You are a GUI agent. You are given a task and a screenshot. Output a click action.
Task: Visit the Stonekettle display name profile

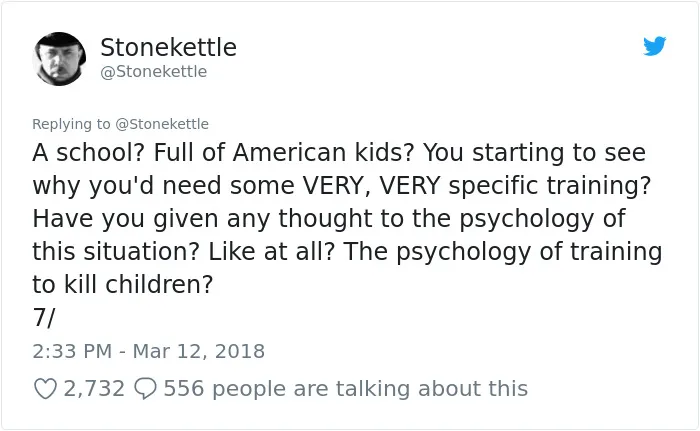[168, 47]
